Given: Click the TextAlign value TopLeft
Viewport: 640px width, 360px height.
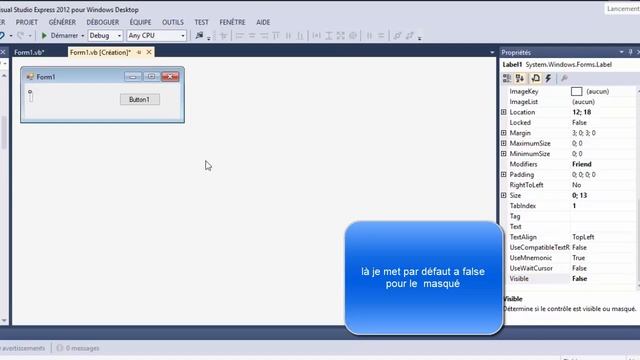Looking at the screenshot, I should (583, 237).
